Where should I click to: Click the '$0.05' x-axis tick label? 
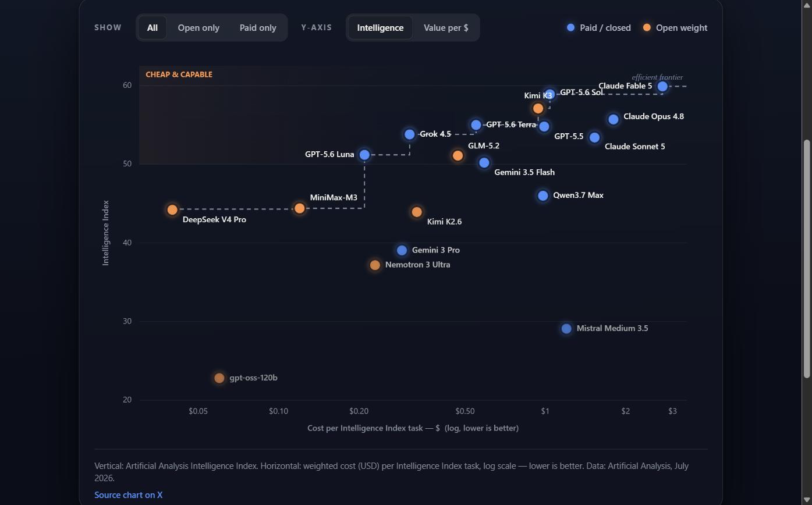pyautogui.click(x=198, y=411)
